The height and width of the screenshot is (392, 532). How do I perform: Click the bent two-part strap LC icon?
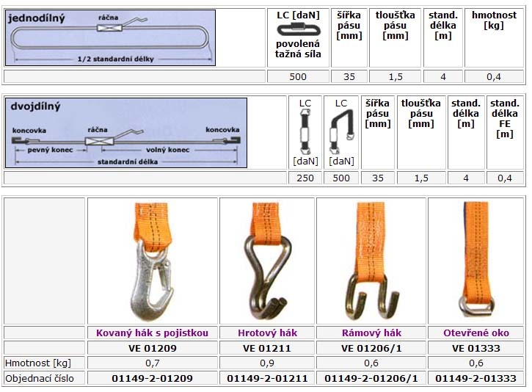click(x=341, y=132)
